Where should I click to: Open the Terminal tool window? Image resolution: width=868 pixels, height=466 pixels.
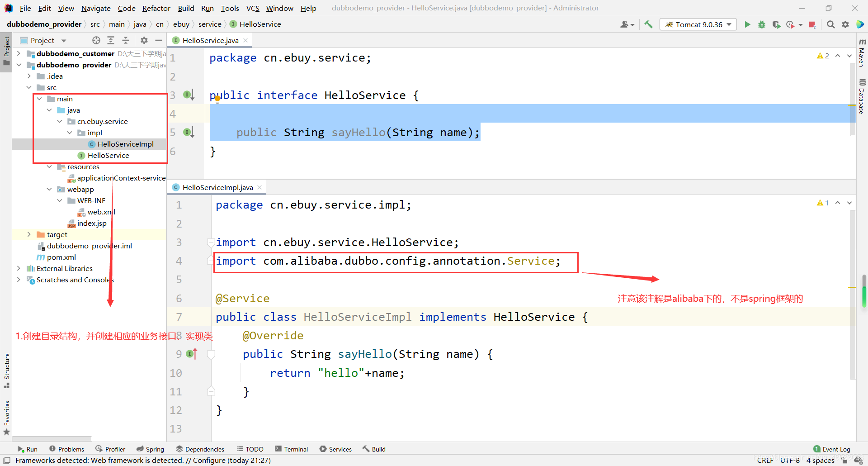point(291,449)
